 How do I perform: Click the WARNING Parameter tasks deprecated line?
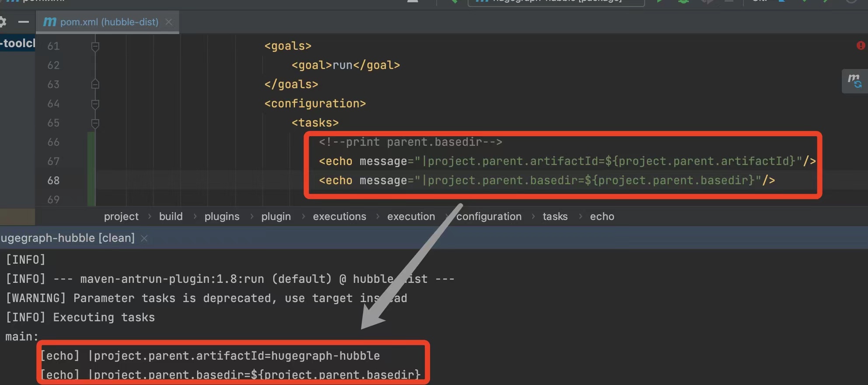tap(206, 298)
